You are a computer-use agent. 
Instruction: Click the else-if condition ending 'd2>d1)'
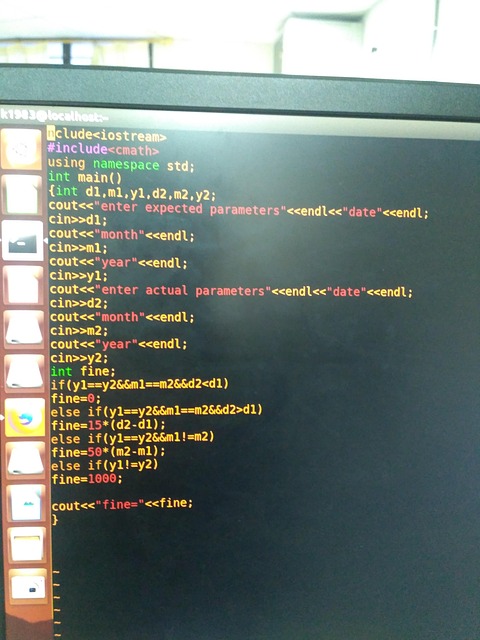[x=157, y=411]
